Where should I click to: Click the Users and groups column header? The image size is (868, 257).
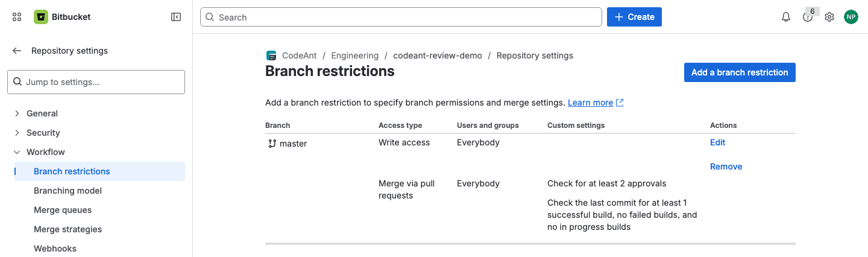[x=488, y=125]
